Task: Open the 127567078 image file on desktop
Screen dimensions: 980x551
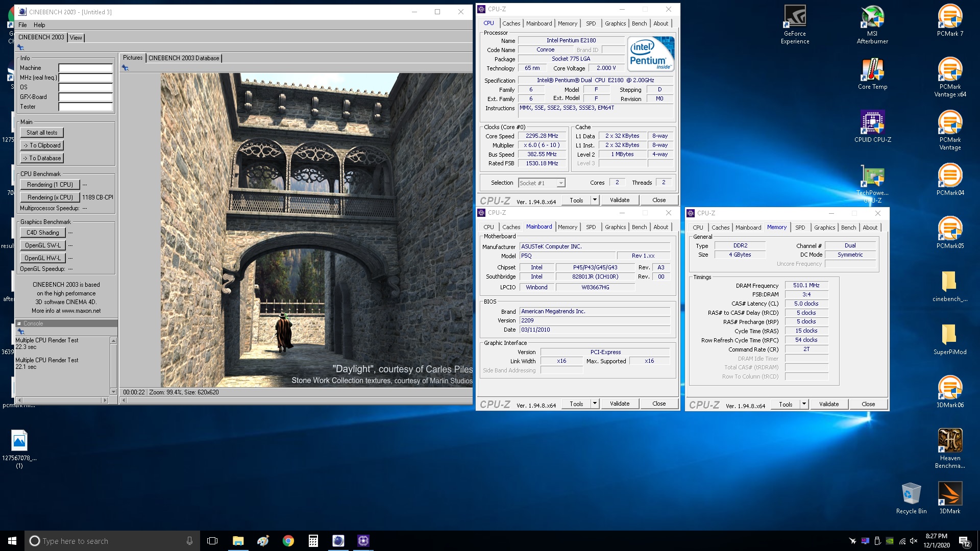Action: point(19,449)
